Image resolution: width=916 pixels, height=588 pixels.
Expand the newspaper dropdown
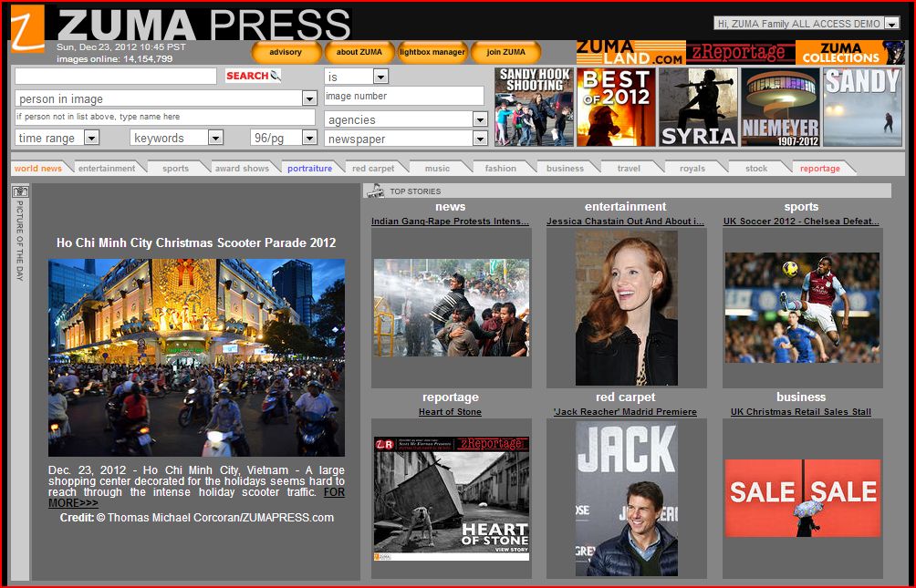(480, 139)
